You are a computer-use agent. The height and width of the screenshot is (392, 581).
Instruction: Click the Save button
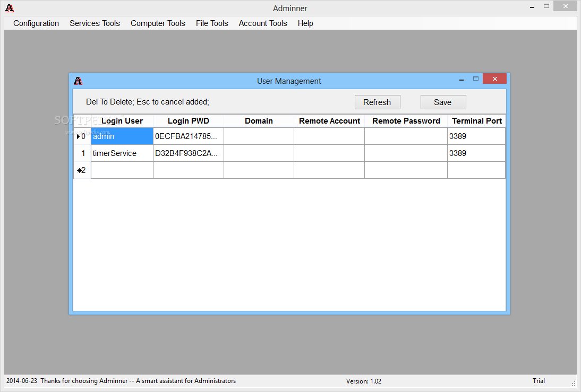point(443,102)
